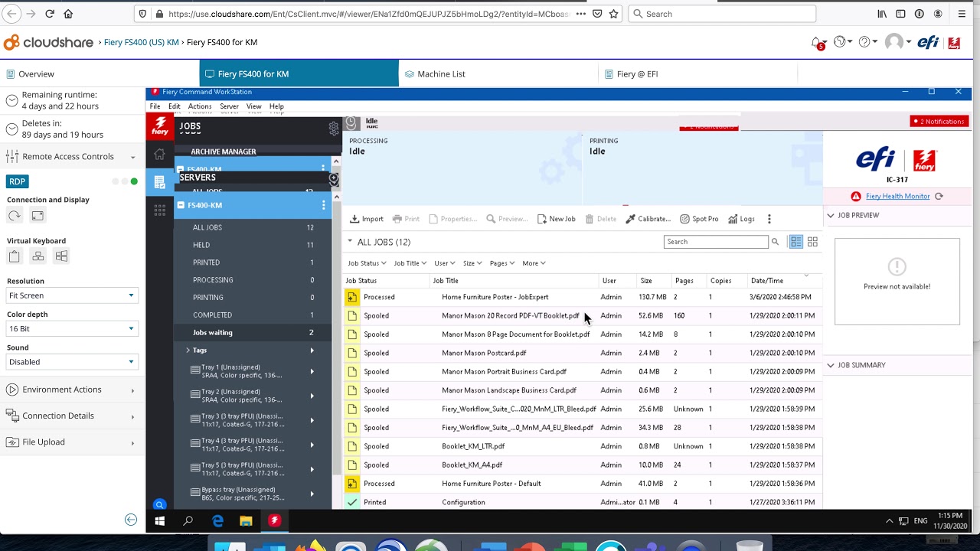The height and width of the screenshot is (551, 980).
Task: Expand the Tags tree item
Action: 188,350
